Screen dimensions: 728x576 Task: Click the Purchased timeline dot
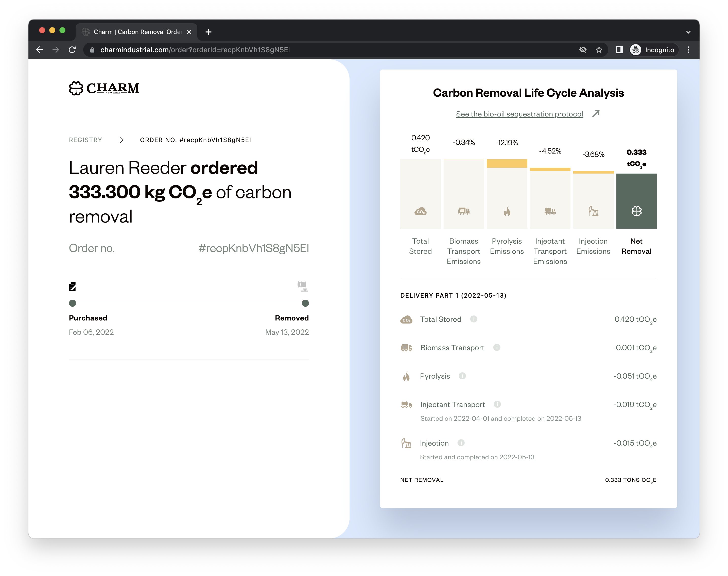[73, 303]
